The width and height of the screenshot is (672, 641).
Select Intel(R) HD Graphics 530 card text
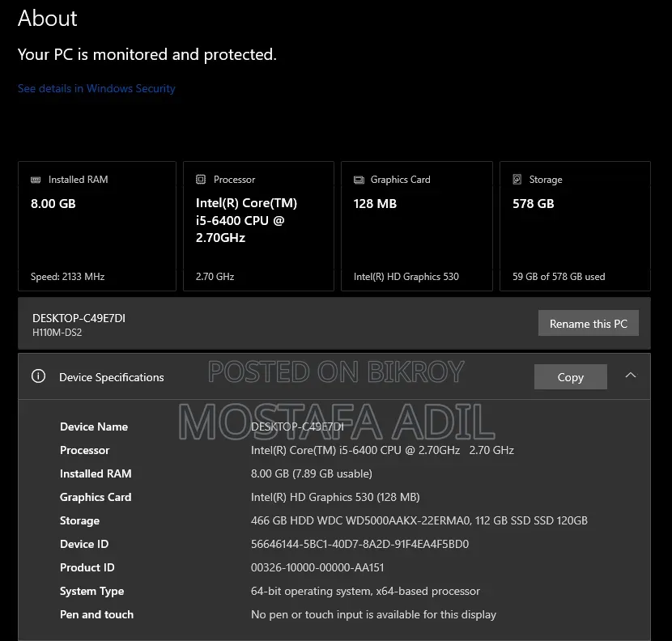pyautogui.click(x=406, y=277)
